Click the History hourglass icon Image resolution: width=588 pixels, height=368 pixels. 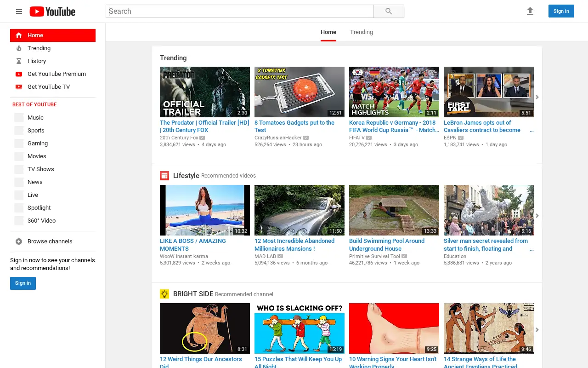[x=19, y=61]
